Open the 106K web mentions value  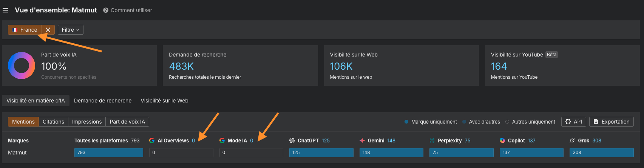[341, 66]
